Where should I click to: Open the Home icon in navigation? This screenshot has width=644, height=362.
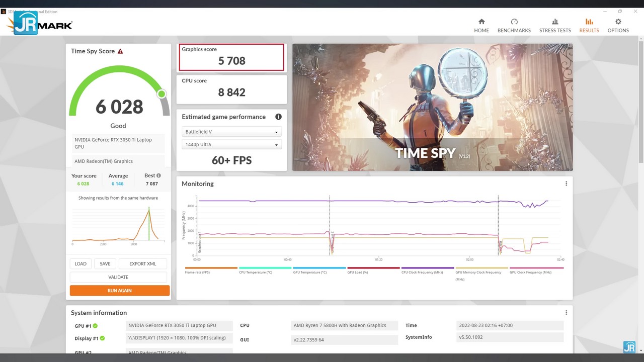tap(481, 22)
